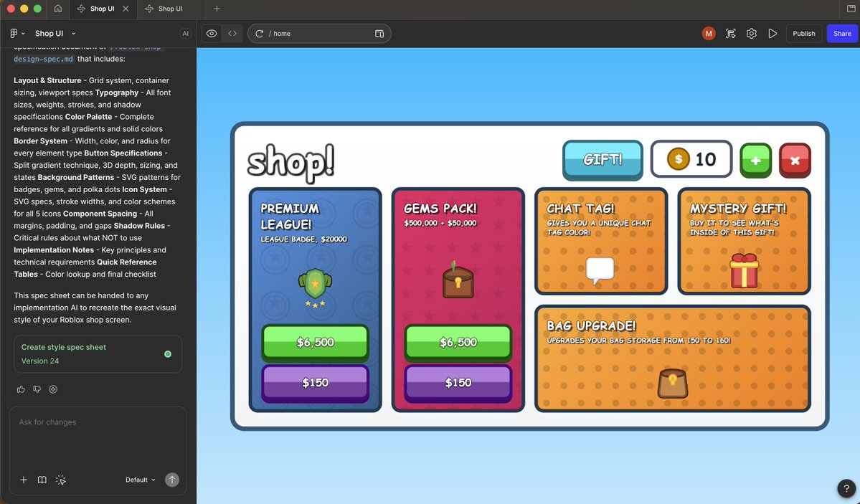
Task: Switch to the second Shop UI tab
Action: click(170, 9)
